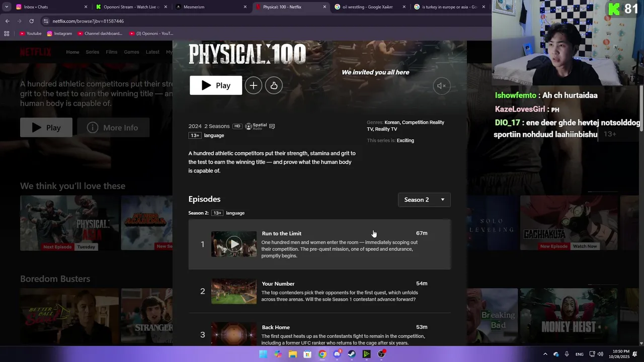Open the Instagram bookmark
Image resolution: width=644 pixels, height=362 pixels.
pyautogui.click(x=59, y=34)
